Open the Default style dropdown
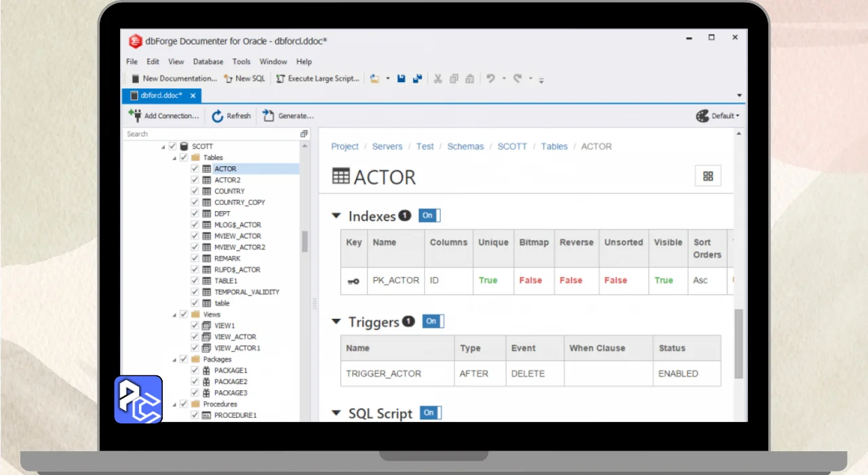Image resolution: width=868 pixels, height=475 pixels. coord(718,116)
